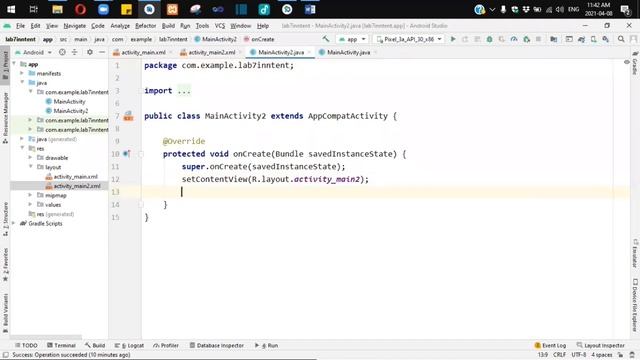Expand the collapsed import ... region
The width and height of the screenshot is (640, 360).
[184, 91]
